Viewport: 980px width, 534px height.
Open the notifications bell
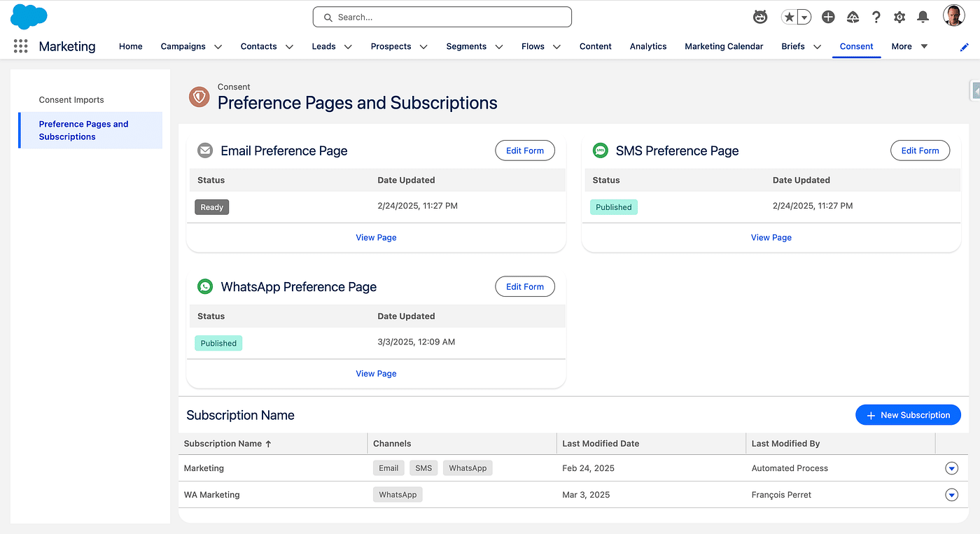tap(923, 17)
